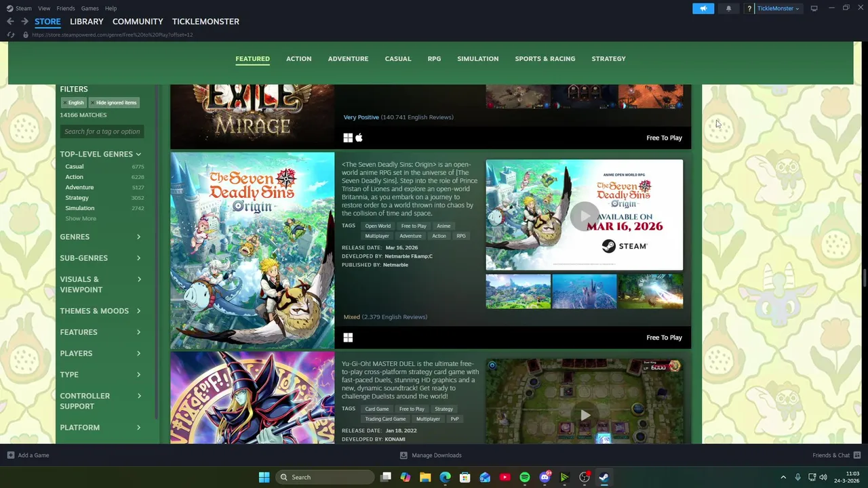The image size is (868, 488).
Task: Open the Library section
Action: coord(87,22)
